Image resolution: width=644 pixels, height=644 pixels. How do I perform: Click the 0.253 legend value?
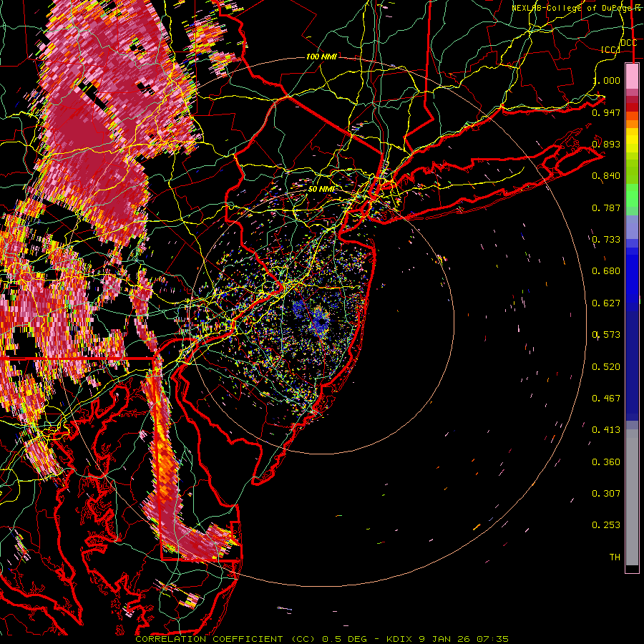pos(606,525)
